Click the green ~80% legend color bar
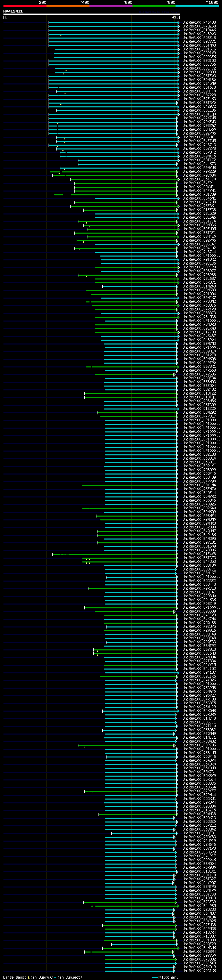The width and height of the screenshot is (222, 980). click(x=154, y=6)
